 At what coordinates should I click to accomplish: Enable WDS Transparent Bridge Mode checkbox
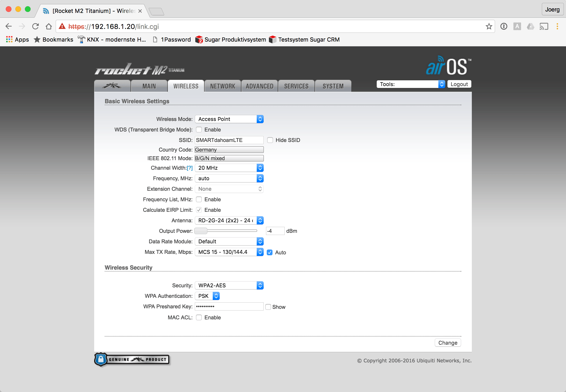coord(199,130)
